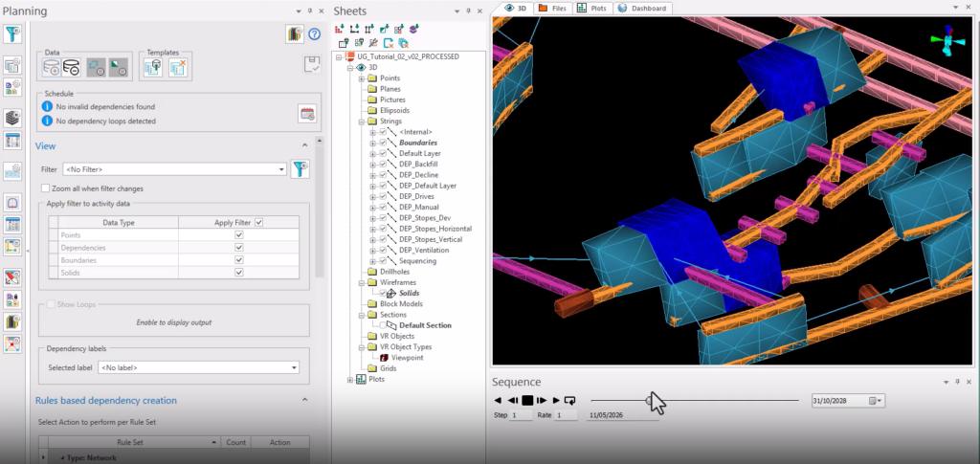This screenshot has width=980, height=464.
Task: Switch to the Files tab
Action: tap(552, 8)
